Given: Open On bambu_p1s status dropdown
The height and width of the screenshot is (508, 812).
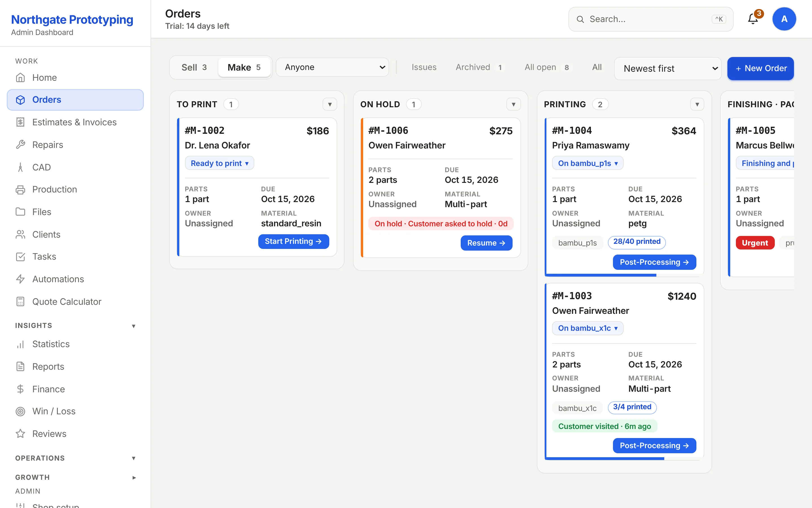Looking at the screenshot, I should click(588, 163).
